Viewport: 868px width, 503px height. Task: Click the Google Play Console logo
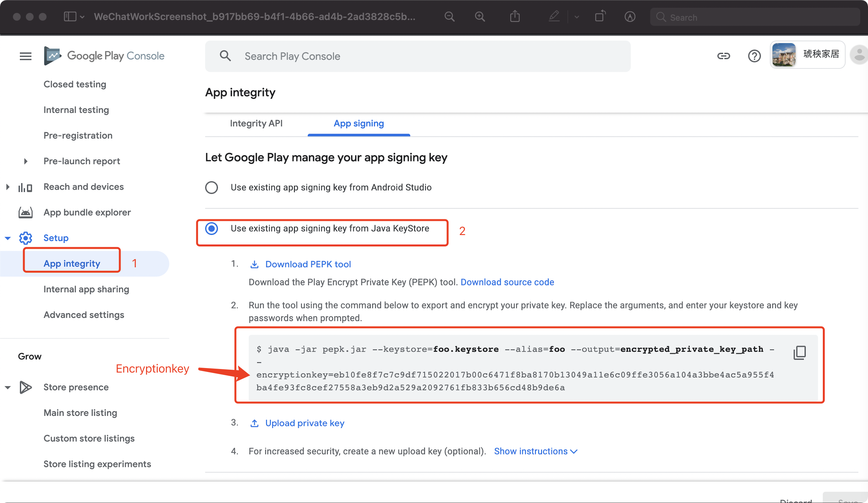click(x=104, y=56)
